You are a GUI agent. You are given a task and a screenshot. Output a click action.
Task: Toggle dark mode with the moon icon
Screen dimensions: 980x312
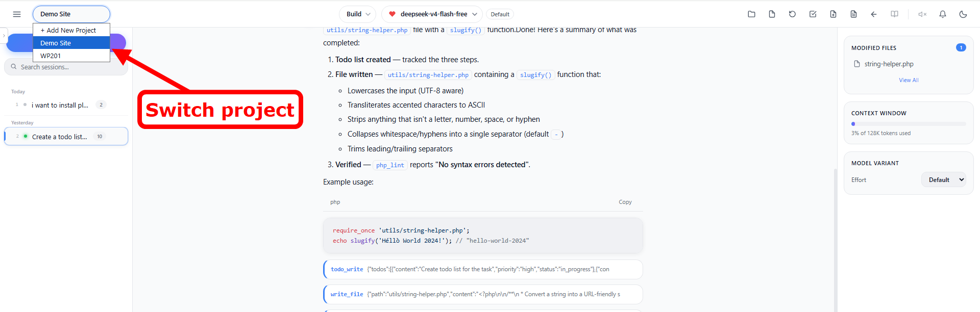(x=963, y=14)
